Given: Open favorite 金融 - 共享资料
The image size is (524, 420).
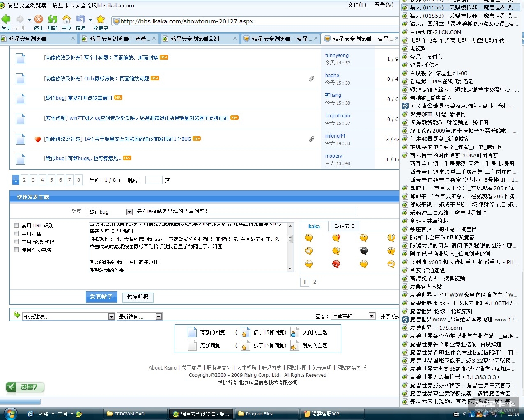Looking at the screenshot, I should click(429, 221).
